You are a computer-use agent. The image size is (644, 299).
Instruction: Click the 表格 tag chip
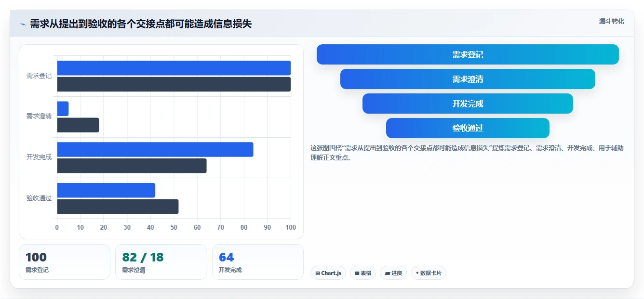pos(363,273)
